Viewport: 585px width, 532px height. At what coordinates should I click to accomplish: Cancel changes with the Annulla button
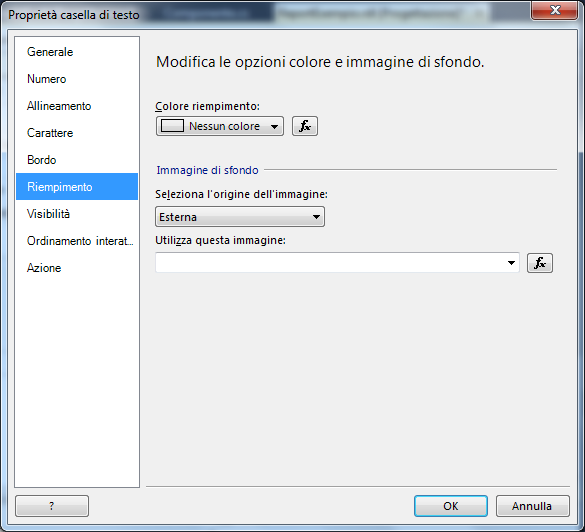tap(532, 506)
